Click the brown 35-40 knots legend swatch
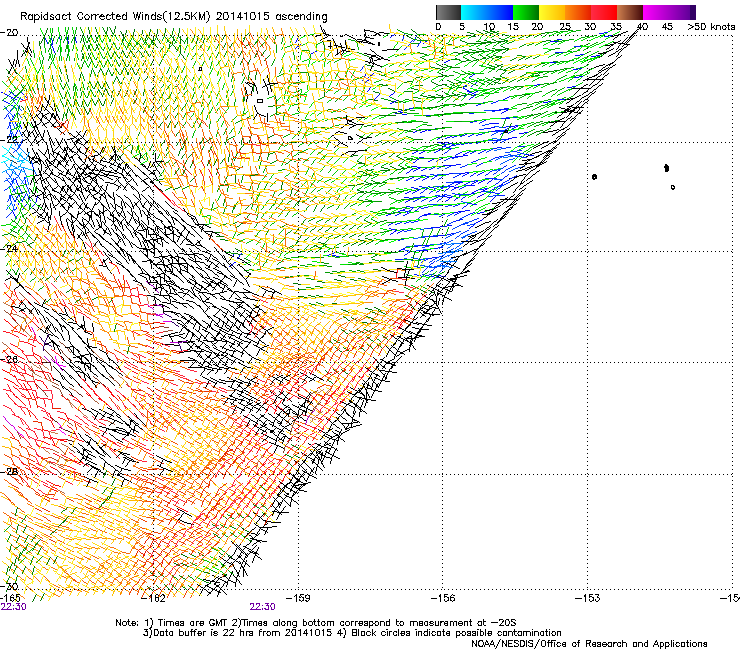The image size is (740, 650). click(x=630, y=12)
